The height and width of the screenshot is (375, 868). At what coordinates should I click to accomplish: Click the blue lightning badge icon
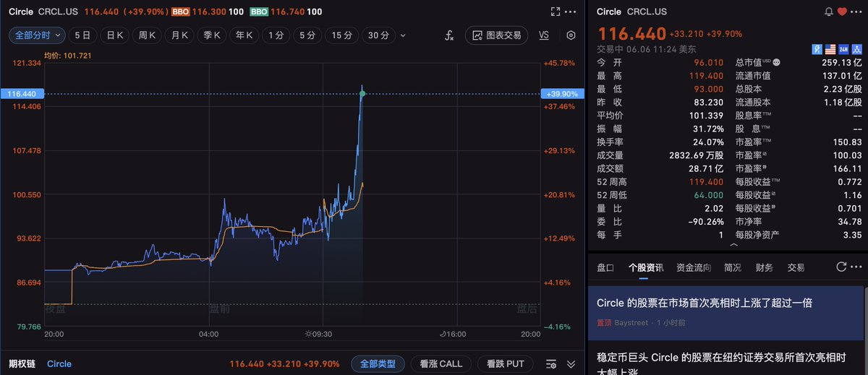pos(818,48)
